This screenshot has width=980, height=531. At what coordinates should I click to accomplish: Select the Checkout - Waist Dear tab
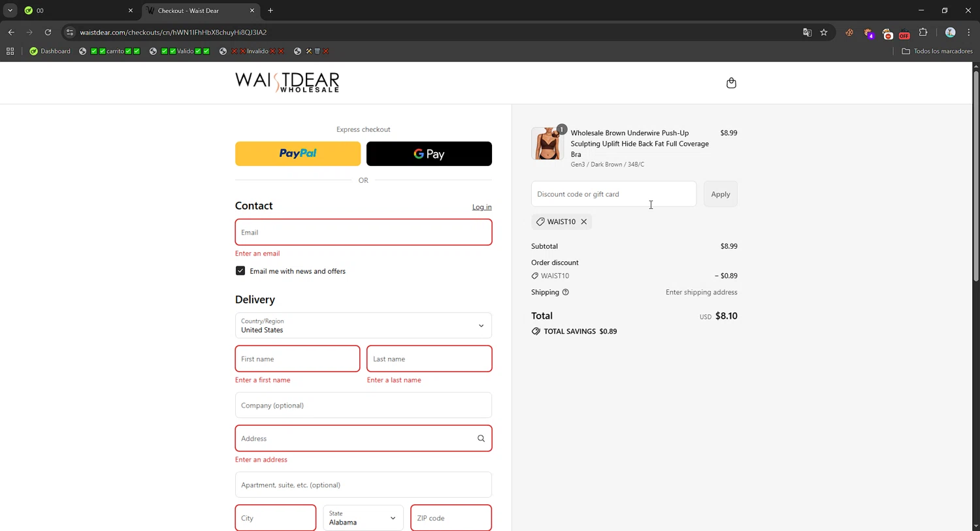pos(200,10)
